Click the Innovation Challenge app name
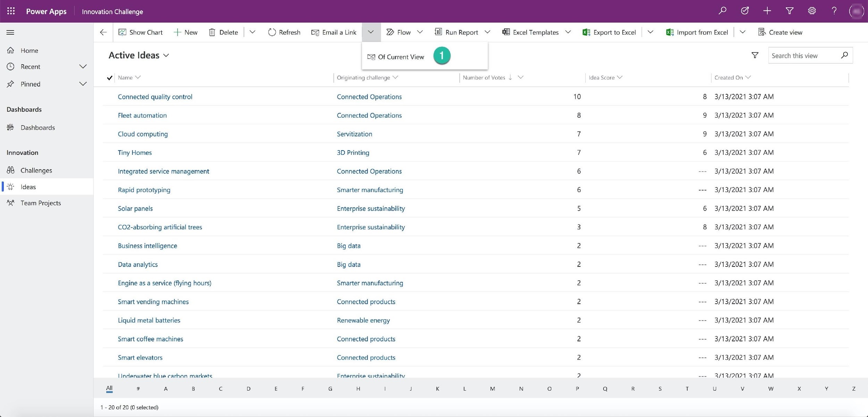Viewport: 868px width, 417px height. (x=112, y=11)
